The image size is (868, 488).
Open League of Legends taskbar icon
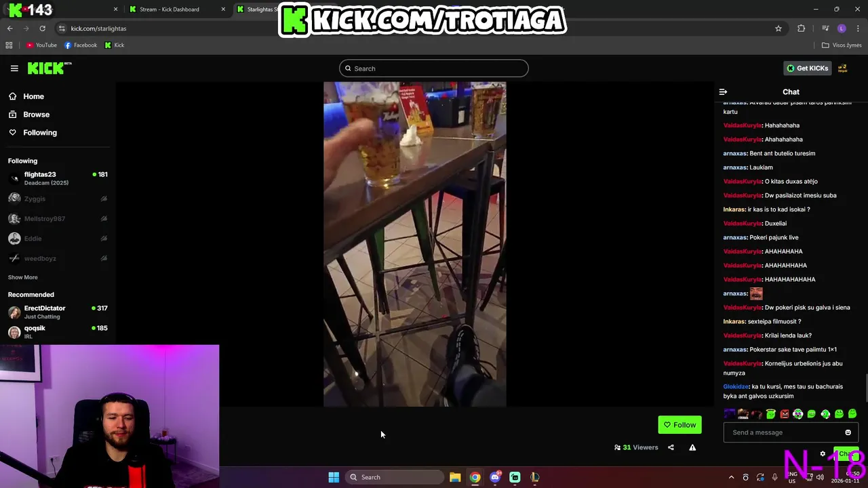click(535, 477)
